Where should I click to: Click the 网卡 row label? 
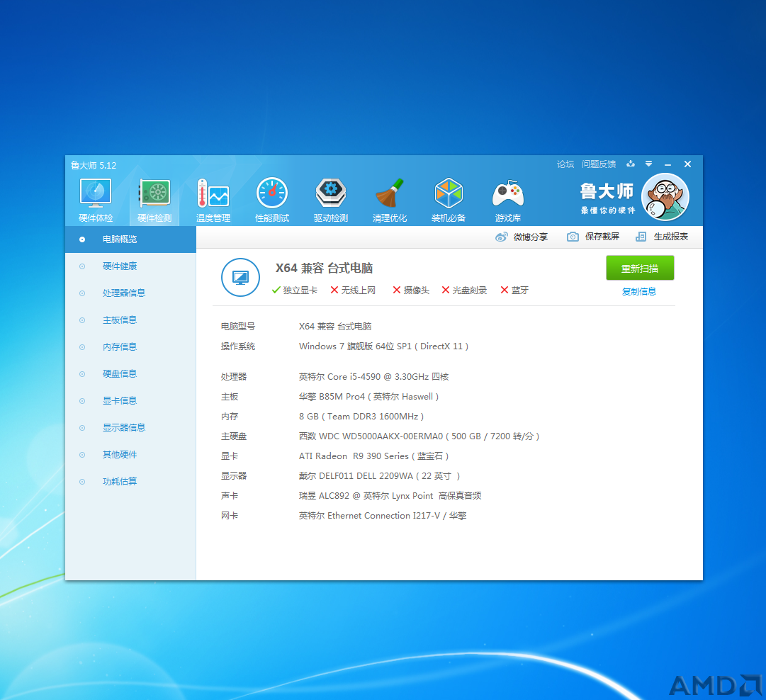[x=229, y=516]
